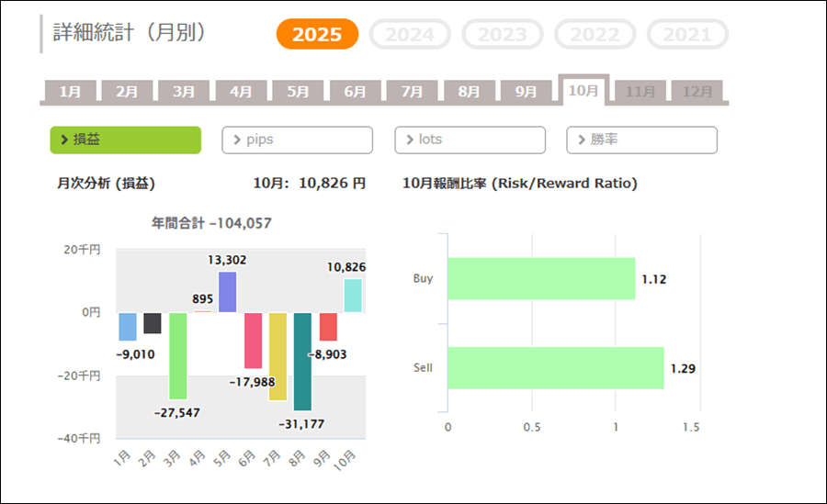This screenshot has height=504, width=827.
Task: Click the pink June loss bar
Action: point(253,340)
